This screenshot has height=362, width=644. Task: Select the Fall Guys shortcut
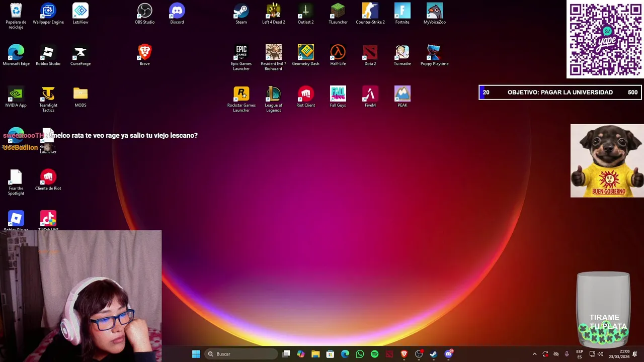point(338,97)
